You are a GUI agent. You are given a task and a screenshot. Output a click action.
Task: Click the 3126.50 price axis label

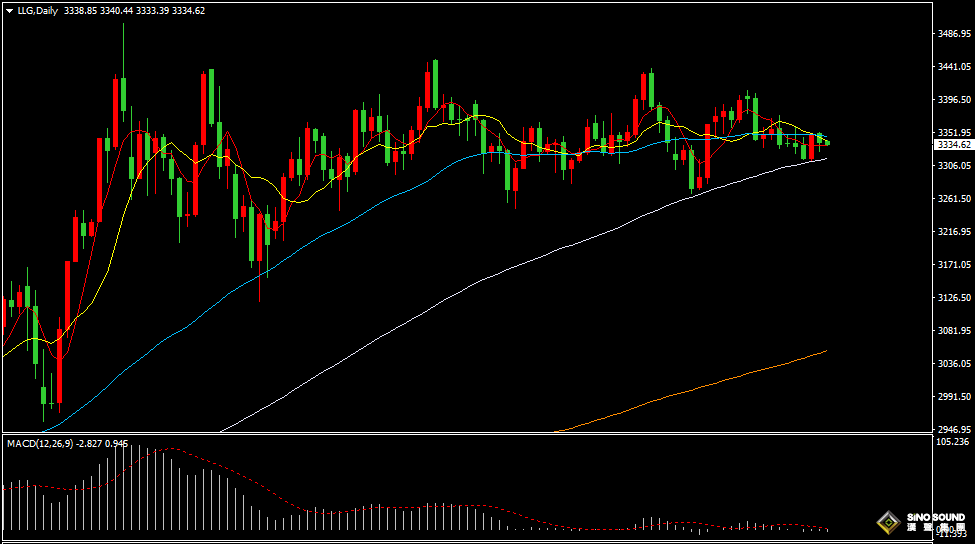coord(954,297)
